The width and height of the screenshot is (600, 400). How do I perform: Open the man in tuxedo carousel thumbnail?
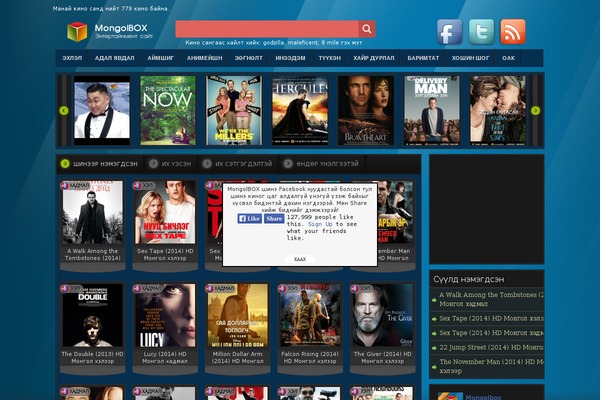[x=102, y=110]
